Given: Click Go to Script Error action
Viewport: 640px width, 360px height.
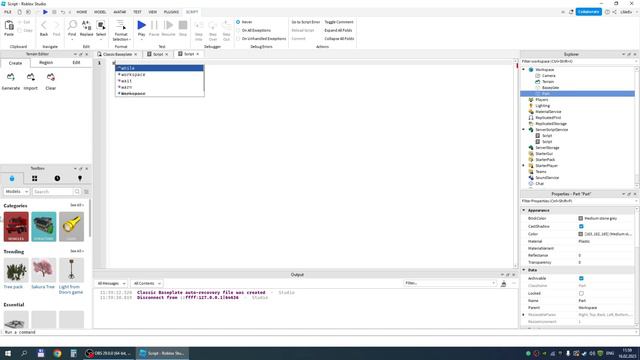Looking at the screenshot, I should (306, 22).
